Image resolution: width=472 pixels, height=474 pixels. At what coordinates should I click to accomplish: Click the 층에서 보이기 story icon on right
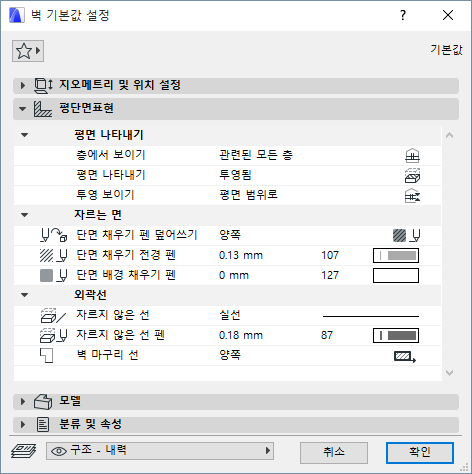tap(412, 155)
